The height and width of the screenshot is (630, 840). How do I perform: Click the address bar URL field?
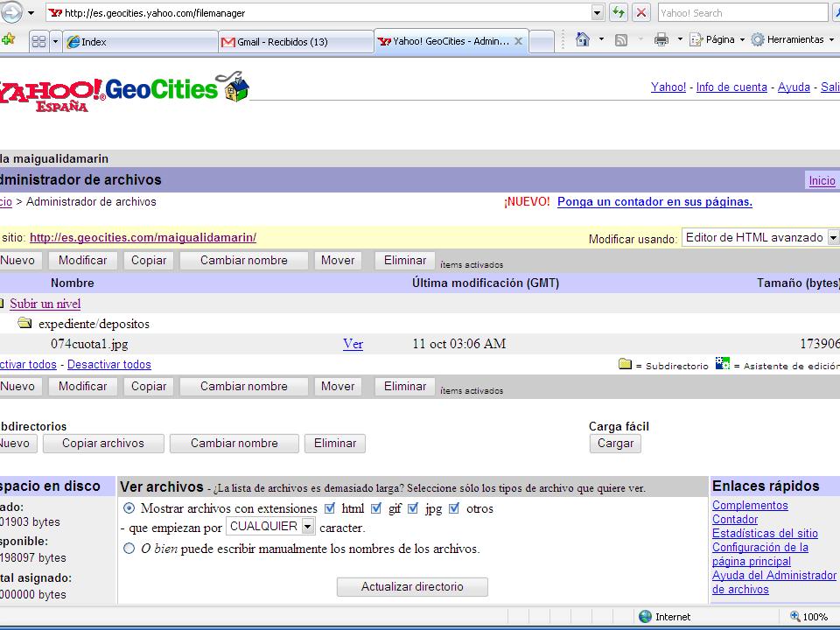tap(318, 13)
